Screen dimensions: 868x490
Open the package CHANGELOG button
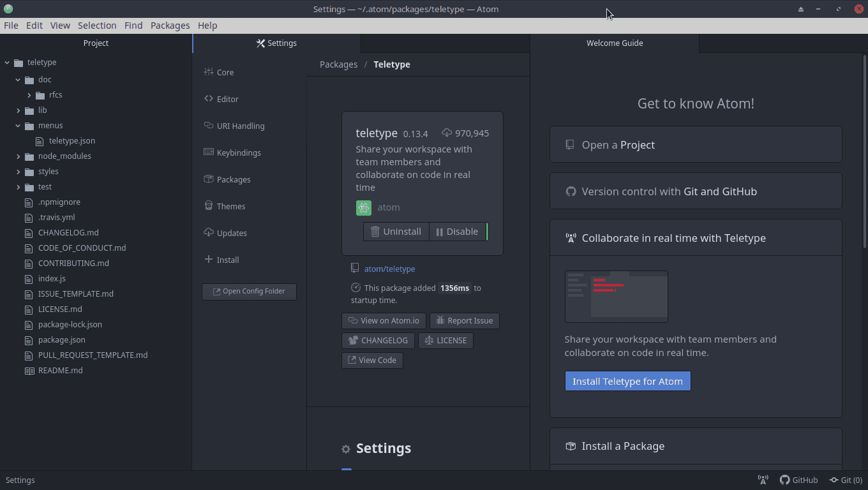378,341
